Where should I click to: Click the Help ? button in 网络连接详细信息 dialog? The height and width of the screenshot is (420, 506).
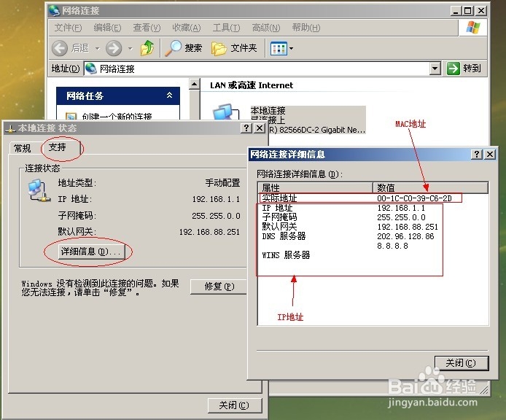(x=477, y=155)
